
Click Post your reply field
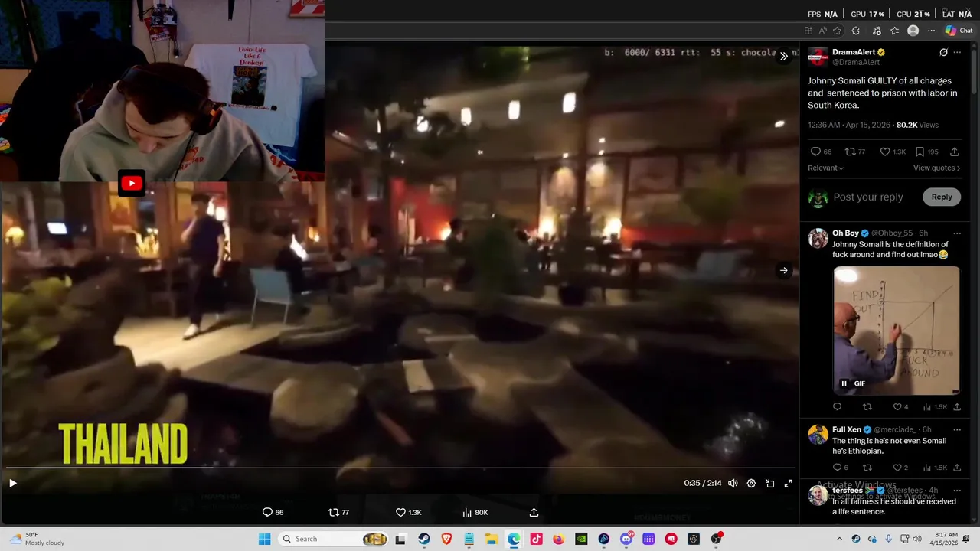868,197
